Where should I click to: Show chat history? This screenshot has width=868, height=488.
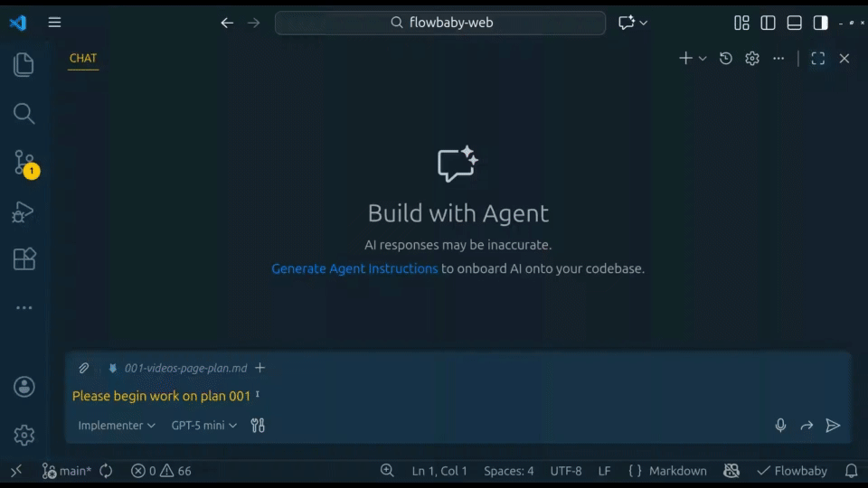(726, 58)
